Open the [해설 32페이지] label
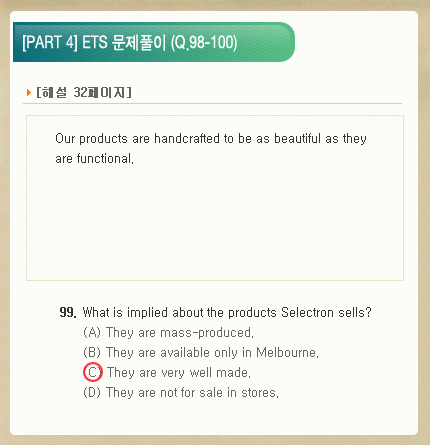Viewport: 430px width, 445px height. click(84, 92)
